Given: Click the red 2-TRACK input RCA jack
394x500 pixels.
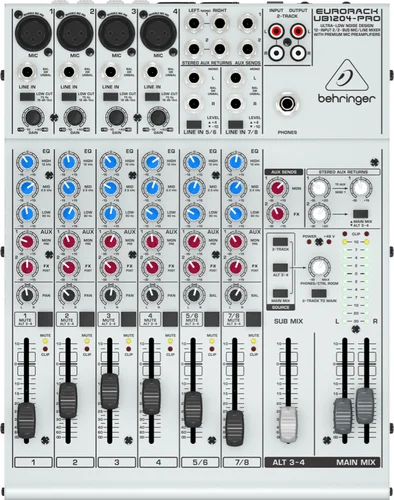Looking at the screenshot, I should [x=276, y=32].
